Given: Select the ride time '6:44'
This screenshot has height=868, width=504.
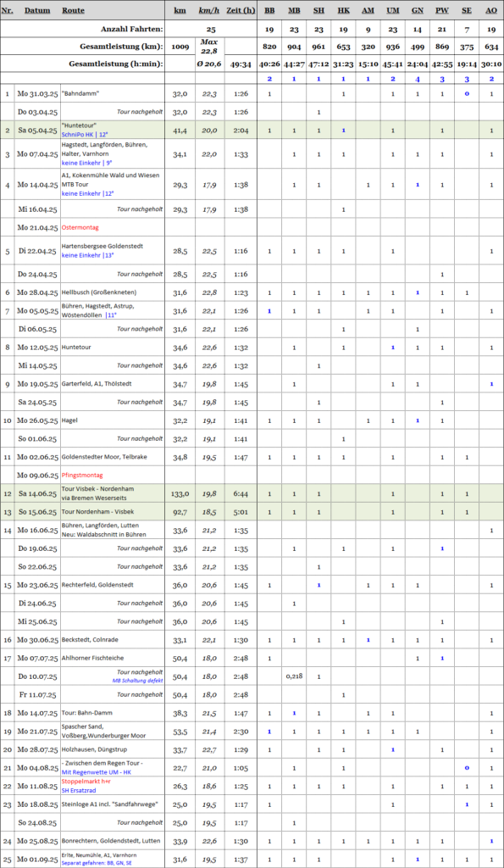Looking at the screenshot, I should [x=241, y=493].
